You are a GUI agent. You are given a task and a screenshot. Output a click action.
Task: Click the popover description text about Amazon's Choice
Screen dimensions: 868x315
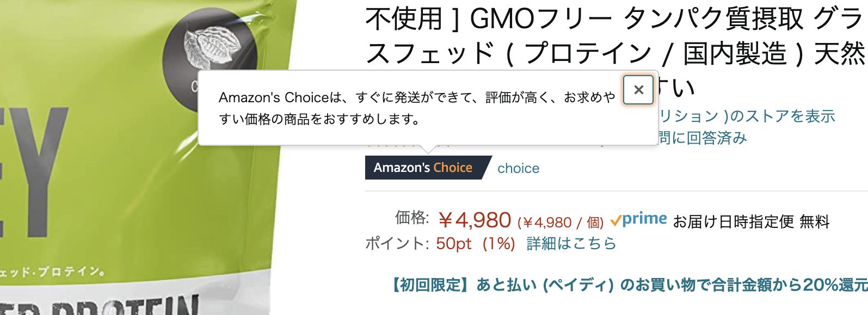click(417, 108)
